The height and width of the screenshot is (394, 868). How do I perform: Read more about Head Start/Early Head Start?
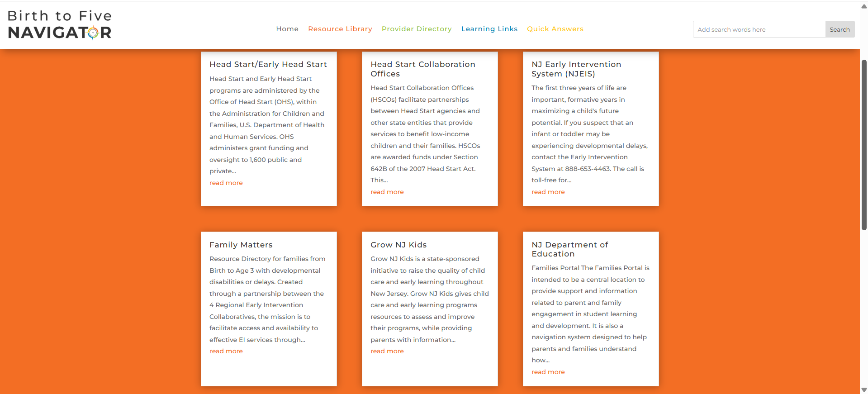pyautogui.click(x=226, y=183)
